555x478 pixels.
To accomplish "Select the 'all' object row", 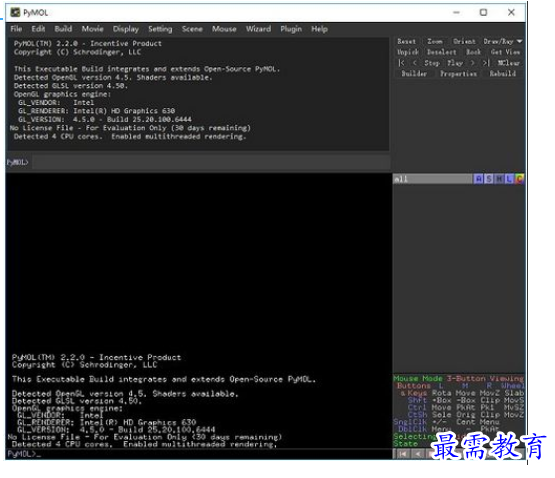I will point(433,179).
